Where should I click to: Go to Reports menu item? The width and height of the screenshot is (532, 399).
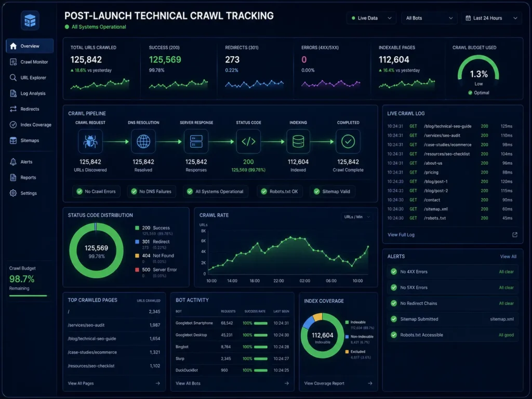(30, 178)
